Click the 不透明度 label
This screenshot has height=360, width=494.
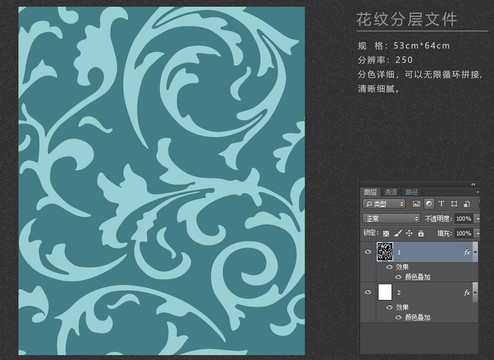click(438, 219)
